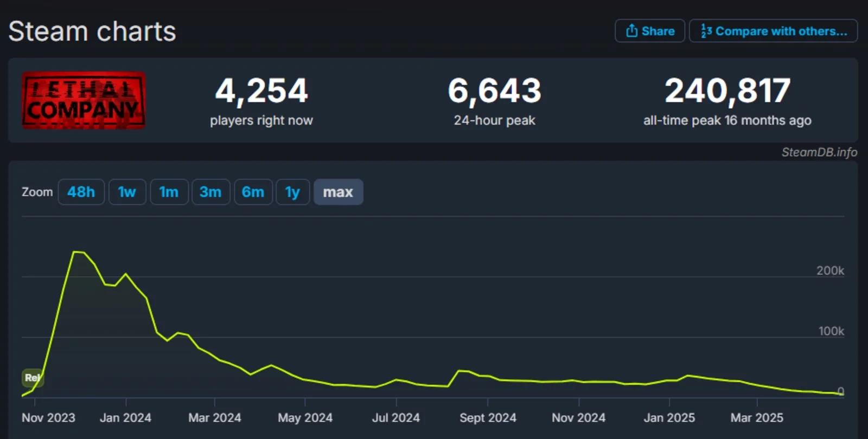Select the max zoom button

tap(338, 192)
